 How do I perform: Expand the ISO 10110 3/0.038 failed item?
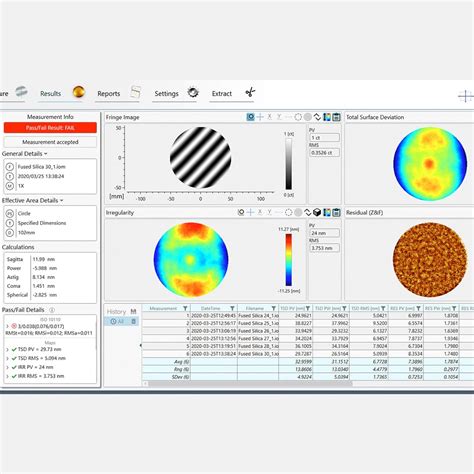(x=7, y=326)
